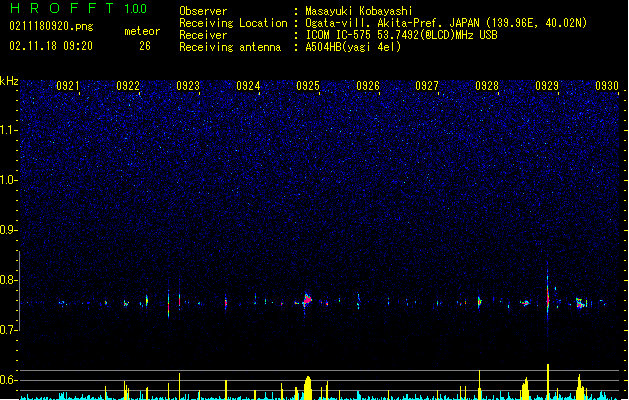Click the kHz axis unit label
This screenshot has height=400, width=629.
click(x=9, y=81)
